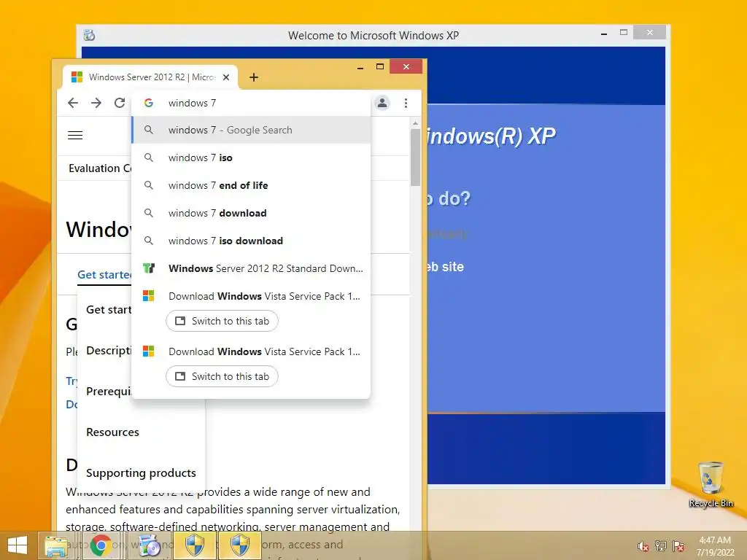Open Google Chrome from the taskbar

click(101, 545)
